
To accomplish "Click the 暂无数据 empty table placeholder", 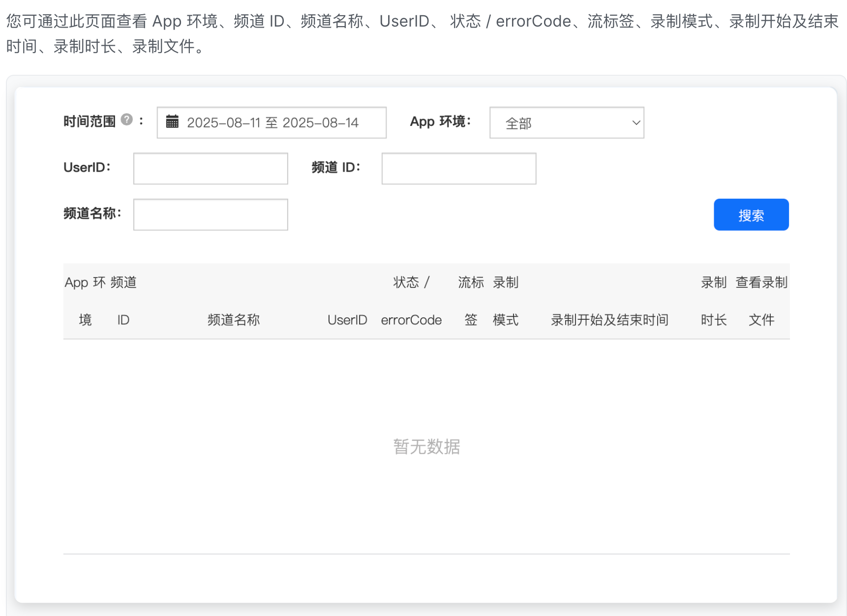I will click(x=426, y=447).
